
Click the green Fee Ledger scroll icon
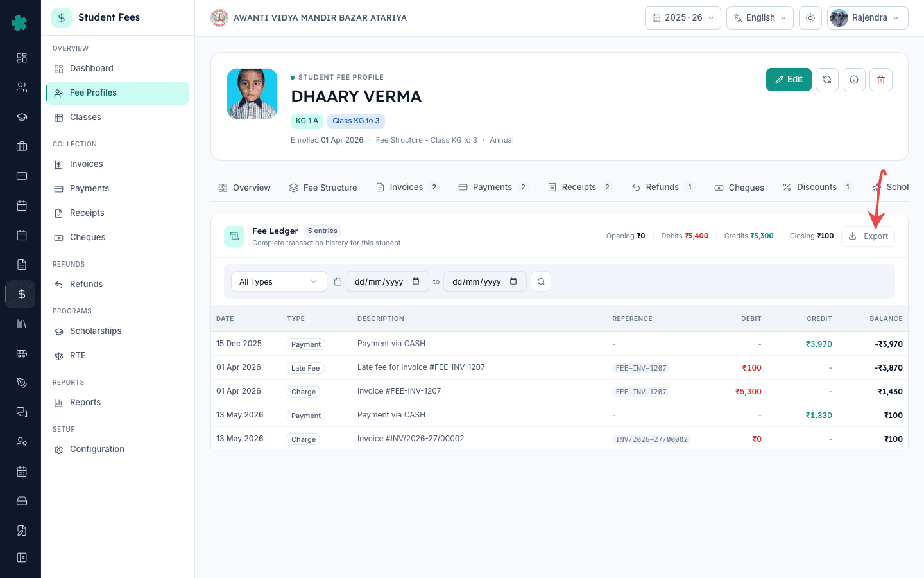[x=234, y=236]
